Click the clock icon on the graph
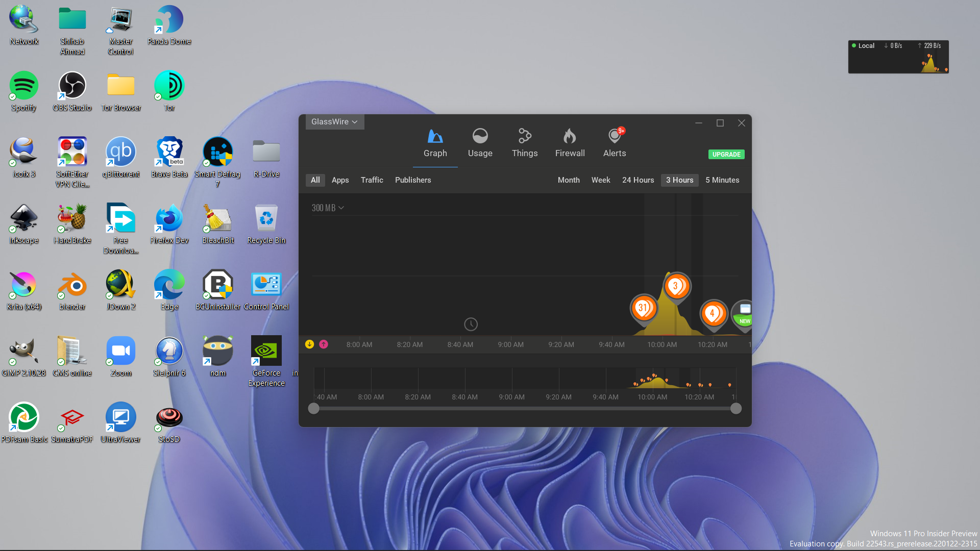 tap(471, 324)
